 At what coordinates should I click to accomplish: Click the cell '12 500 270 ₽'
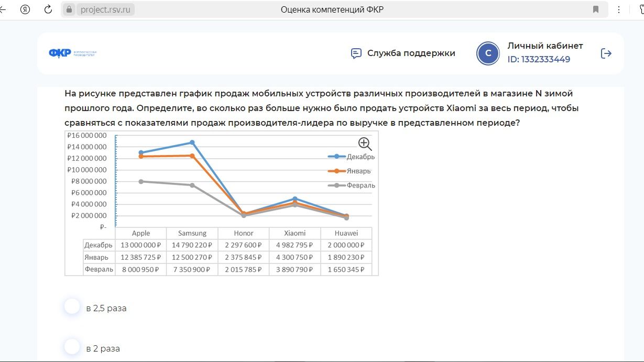tap(192, 257)
